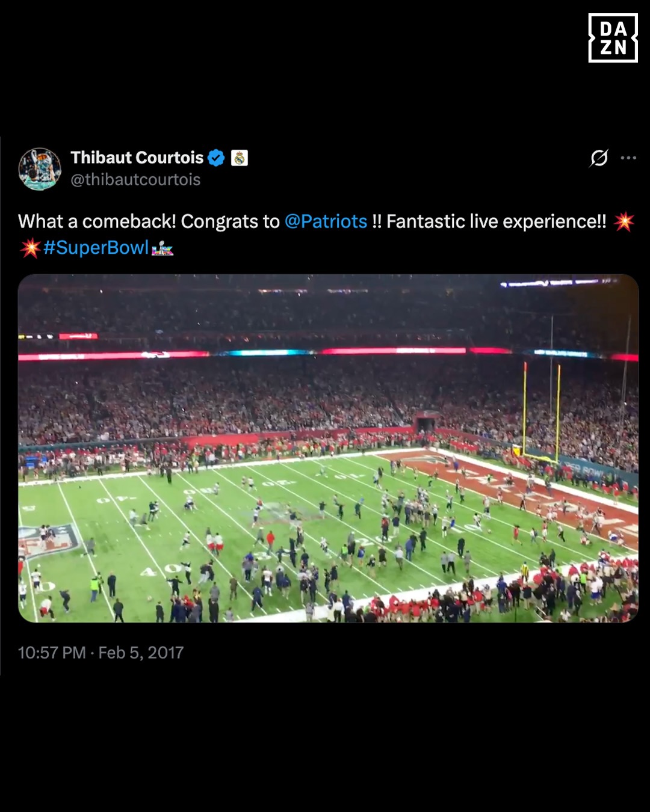The width and height of the screenshot is (650, 812).
Task: Click the collision emoji after "experience!!"
Action: (624, 222)
